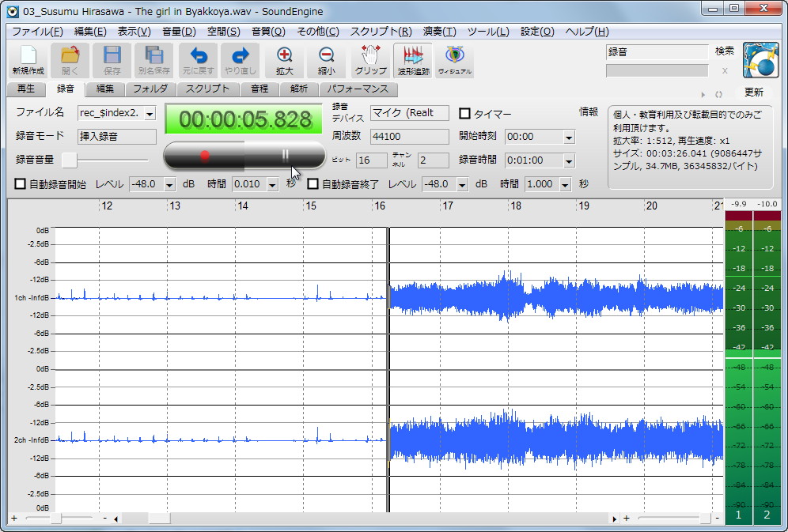Click the 別名保存 (save as) icon
This screenshot has width=788, height=532.
(x=153, y=60)
